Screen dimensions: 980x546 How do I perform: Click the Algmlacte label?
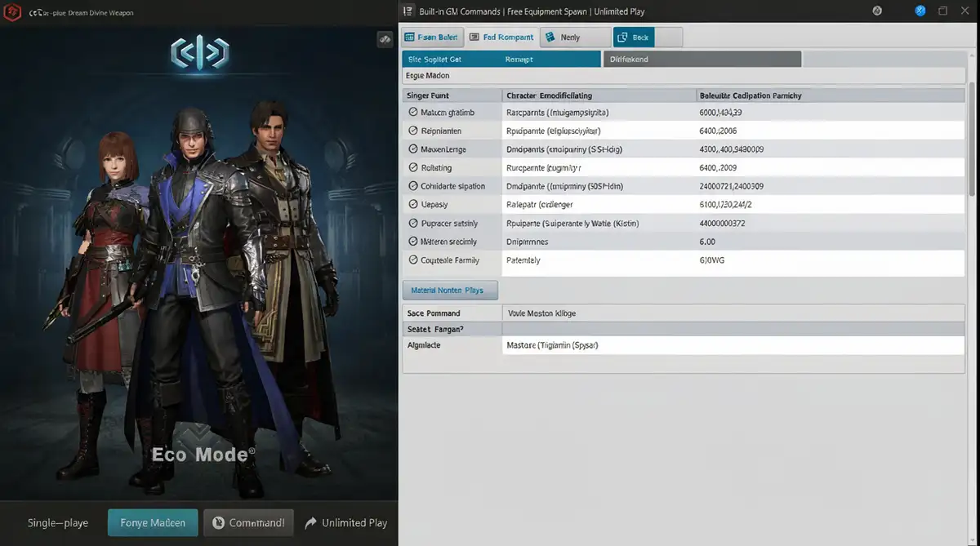(x=423, y=345)
